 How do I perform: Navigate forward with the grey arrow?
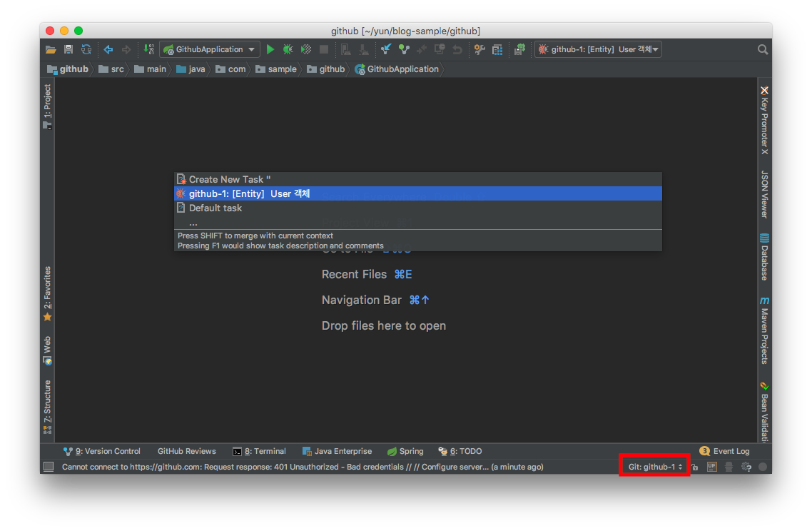126,49
